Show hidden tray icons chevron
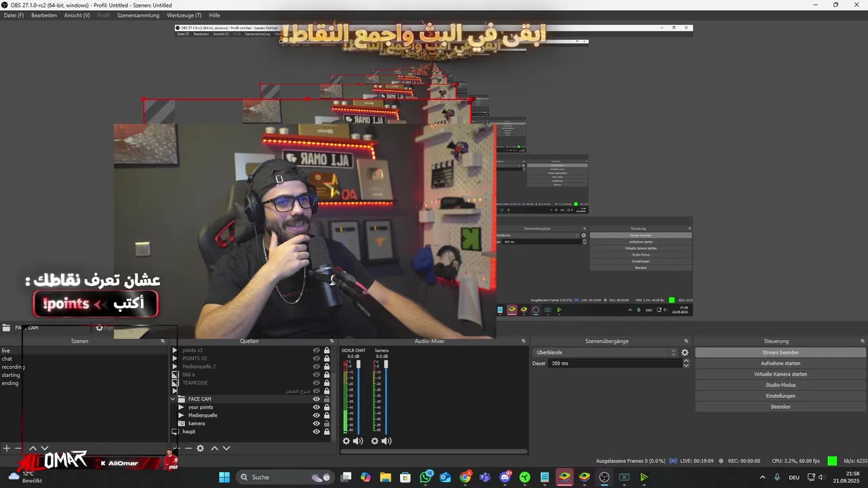This screenshot has height=488, width=868. (x=762, y=477)
